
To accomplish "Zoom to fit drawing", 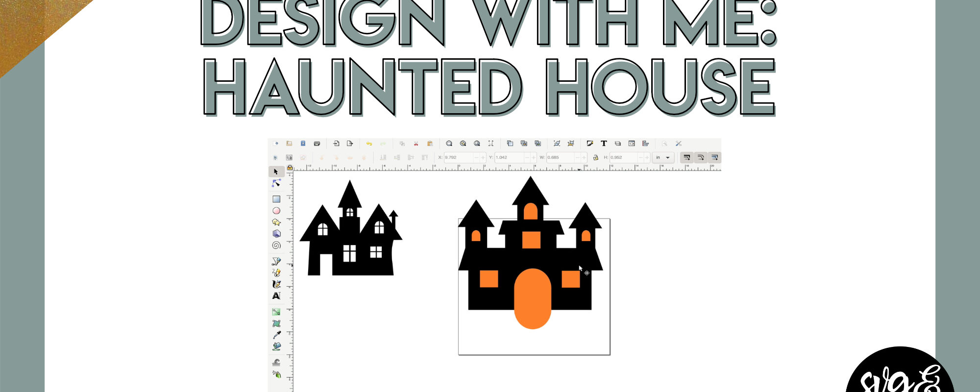I will 463,144.
